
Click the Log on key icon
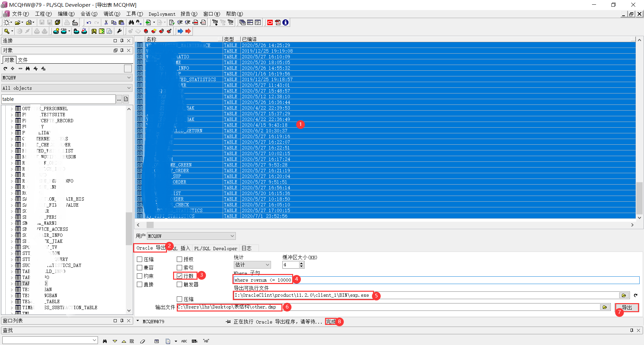point(6,31)
